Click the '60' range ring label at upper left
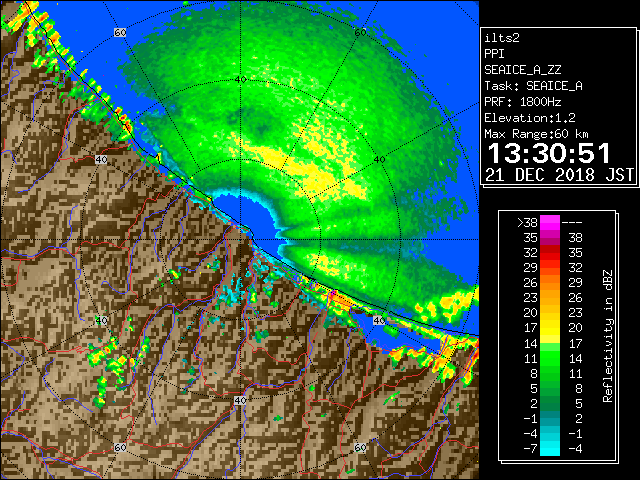This screenshot has width=640, height=480. pos(120,32)
